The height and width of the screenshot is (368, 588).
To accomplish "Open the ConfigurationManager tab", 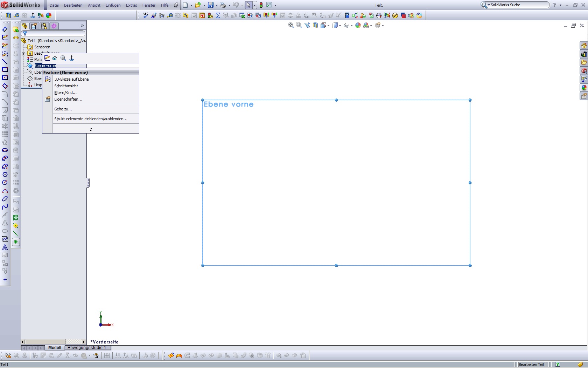I will (44, 26).
